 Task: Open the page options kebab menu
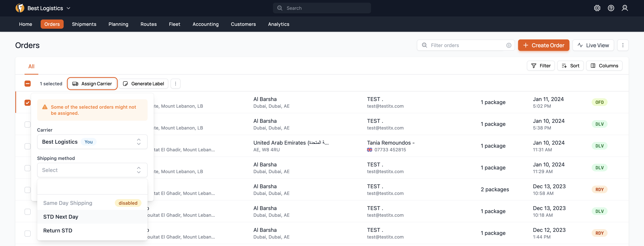pos(623,45)
